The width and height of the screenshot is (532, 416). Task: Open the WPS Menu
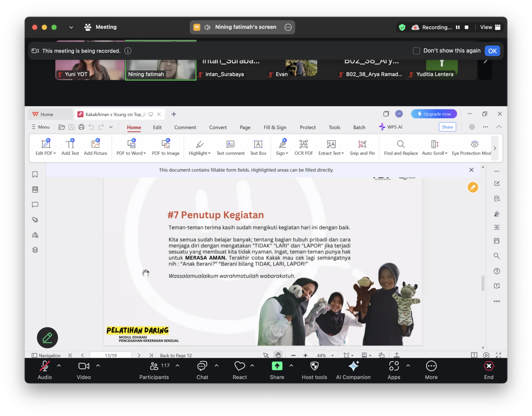[41, 127]
